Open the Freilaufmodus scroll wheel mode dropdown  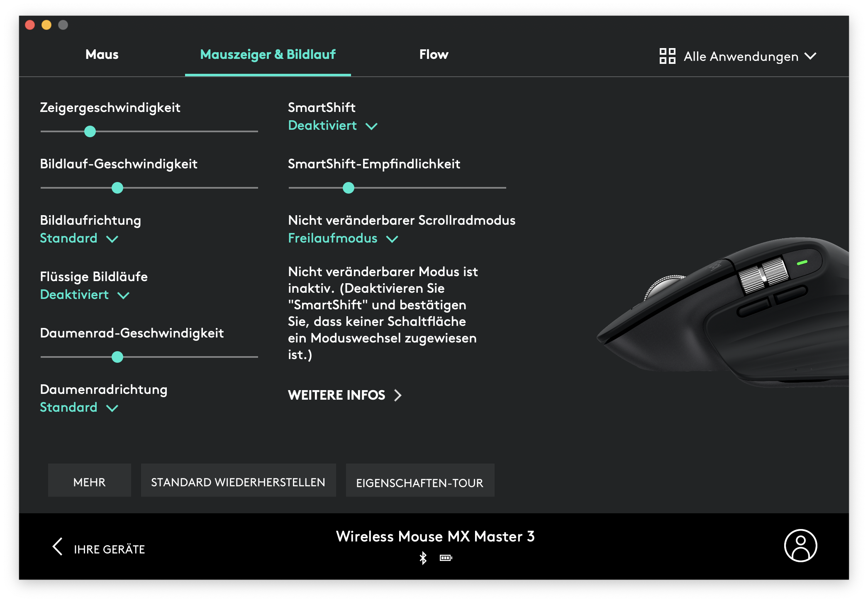pyautogui.click(x=343, y=238)
